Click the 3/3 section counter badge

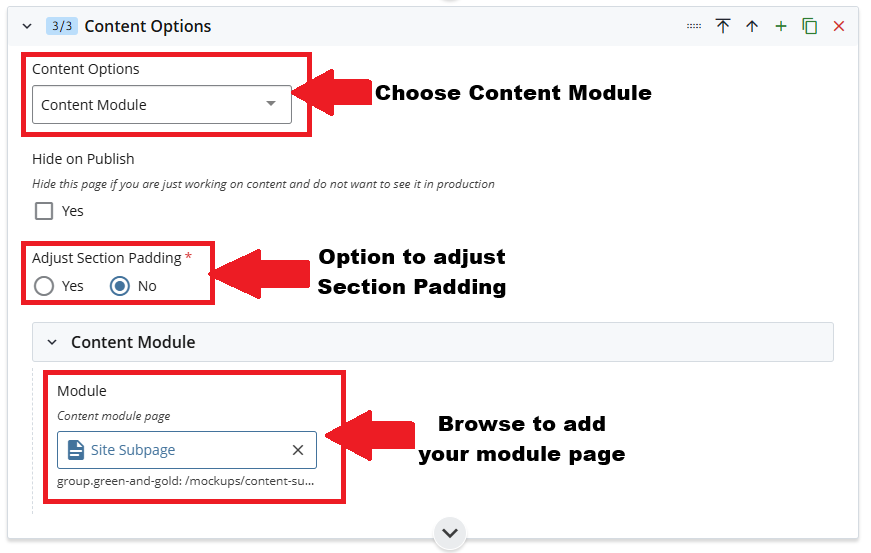point(62,26)
